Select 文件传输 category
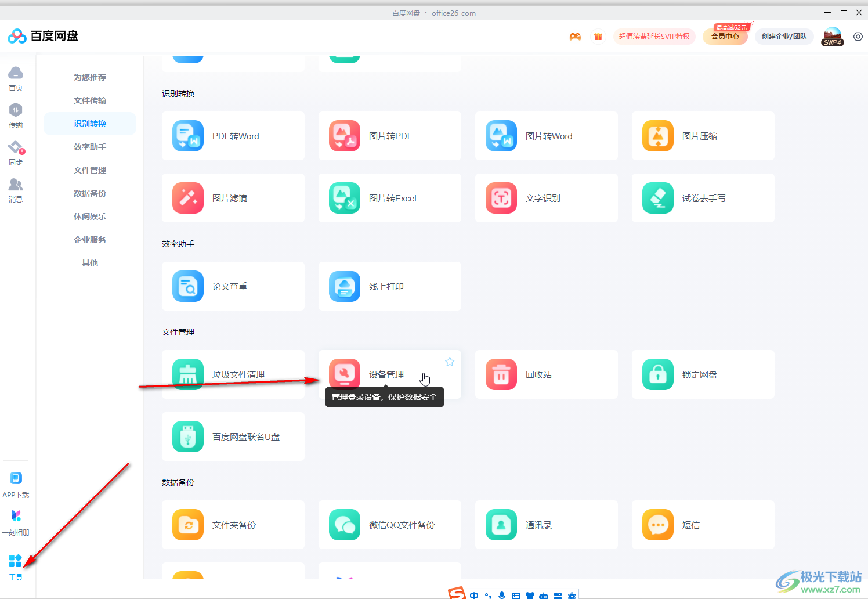868x599 pixels. (90, 100)
